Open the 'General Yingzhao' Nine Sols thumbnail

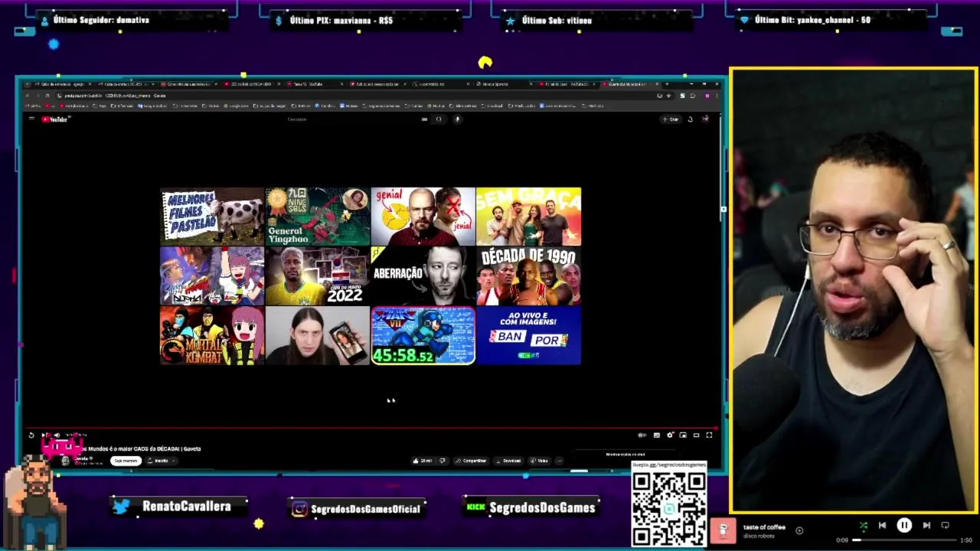pos(318,217)
